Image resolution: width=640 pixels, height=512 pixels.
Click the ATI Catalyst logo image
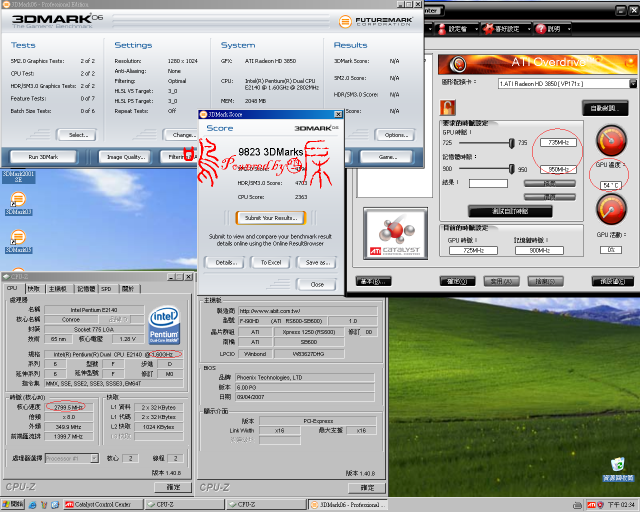396,234
